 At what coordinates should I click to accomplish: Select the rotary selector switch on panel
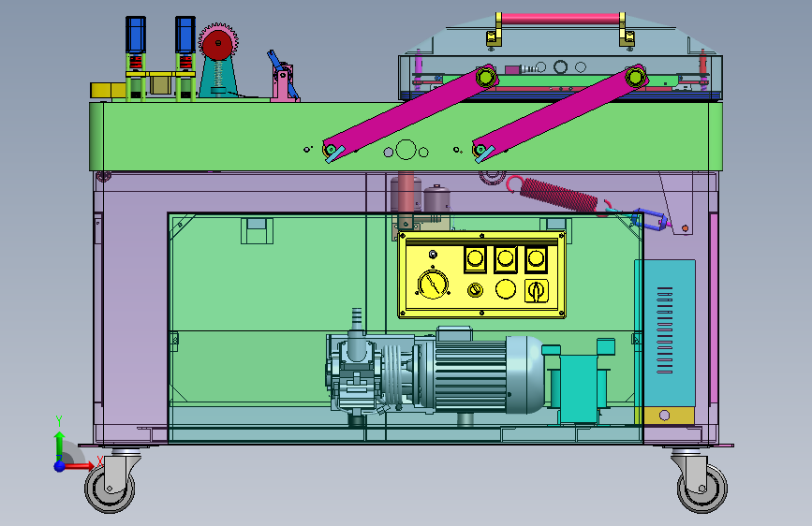click(x=537, y=291)
